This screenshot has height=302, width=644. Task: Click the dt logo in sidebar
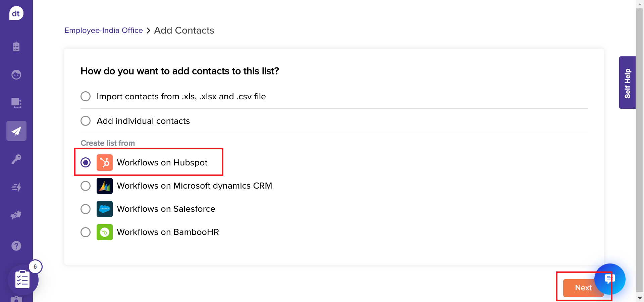(16, 13)
